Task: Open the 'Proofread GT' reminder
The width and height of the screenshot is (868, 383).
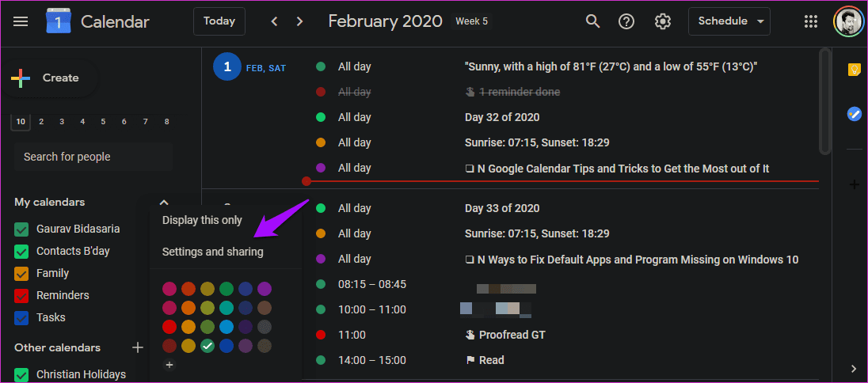Action: click(x=505, y=335)
